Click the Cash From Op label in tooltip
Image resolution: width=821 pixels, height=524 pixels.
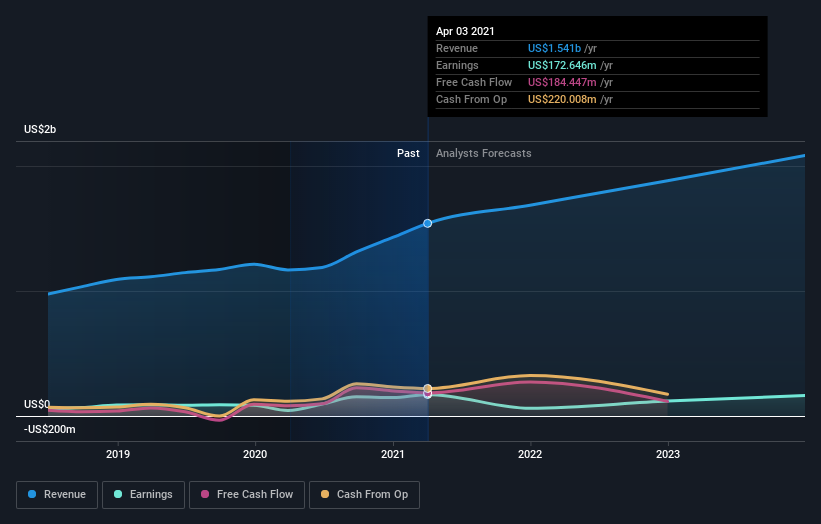coord(471,99)
